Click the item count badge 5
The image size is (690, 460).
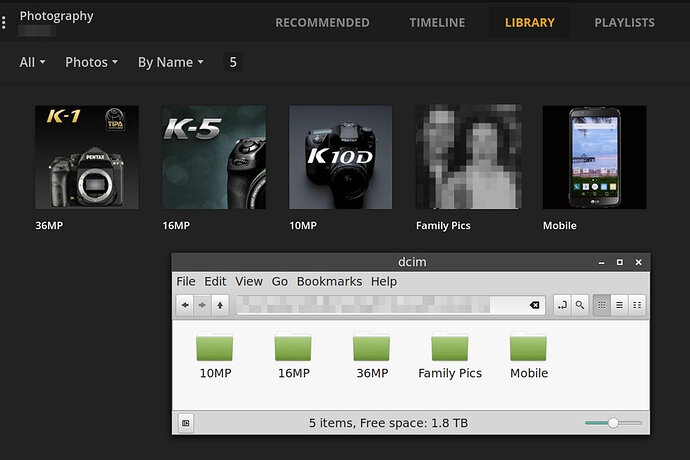point(233,62)
